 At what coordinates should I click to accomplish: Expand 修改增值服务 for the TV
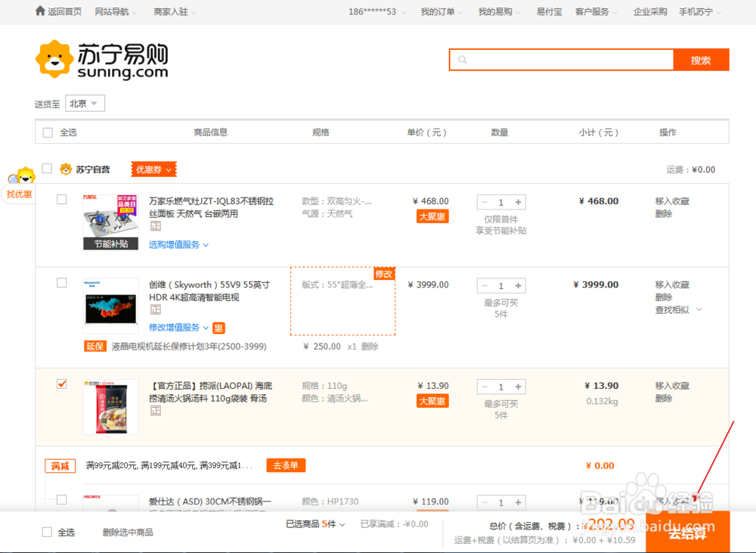(x=178, y=328)
